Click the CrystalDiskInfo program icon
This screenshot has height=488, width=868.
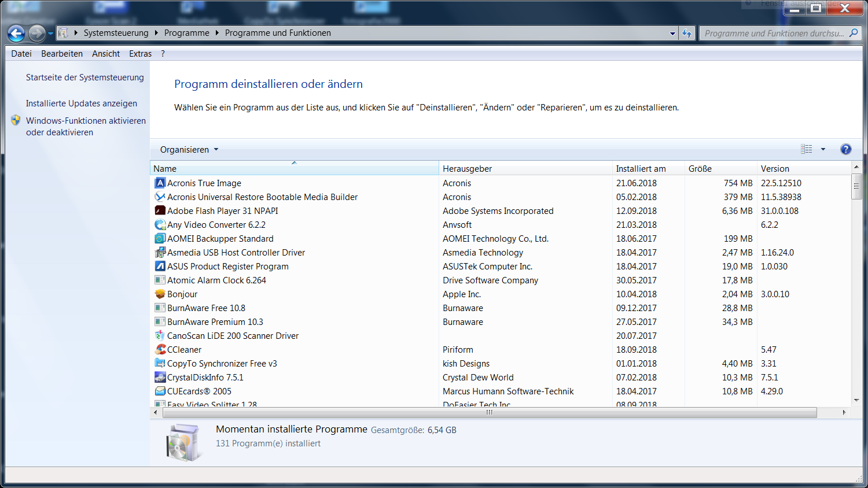point(160,377)
